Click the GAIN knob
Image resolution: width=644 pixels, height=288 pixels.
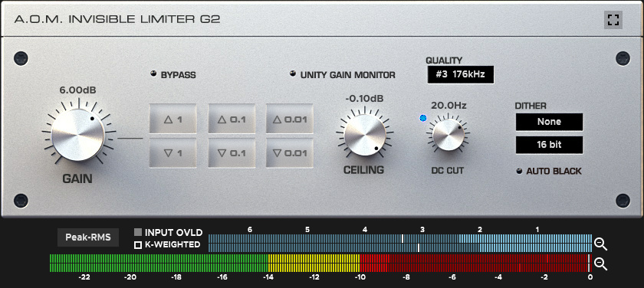pos(78,135)
